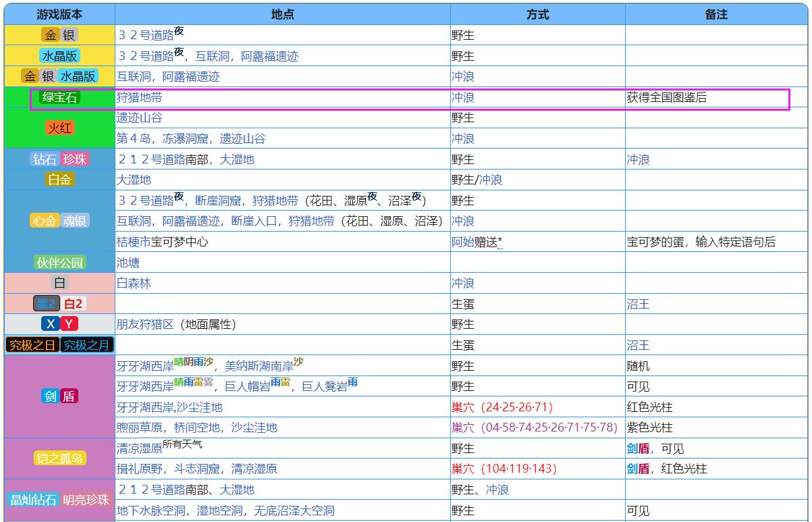The width and height of the screenshot is (812, 522).
Task: Select the 白金 version badge
Action: click(59, 179)
